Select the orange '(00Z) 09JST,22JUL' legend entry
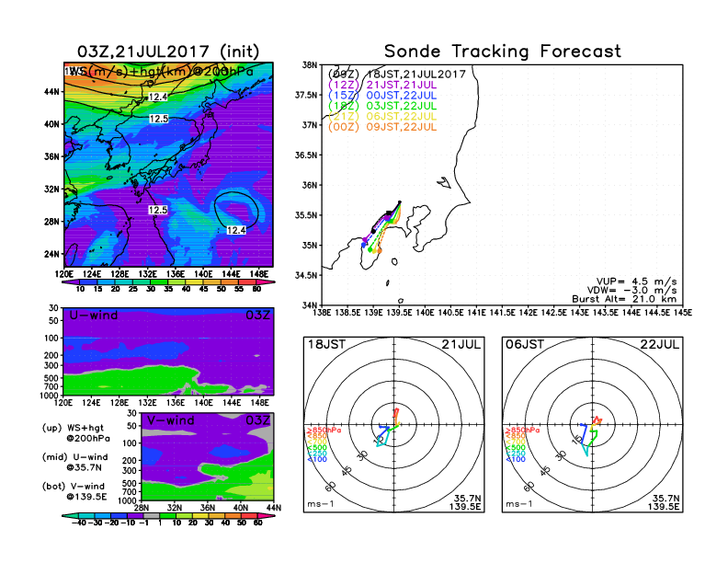The image size is (728, 563). click(x=382, y=127)
